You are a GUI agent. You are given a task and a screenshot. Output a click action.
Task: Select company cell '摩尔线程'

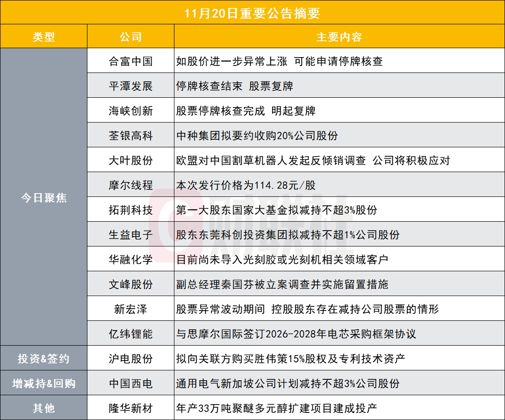131,185
